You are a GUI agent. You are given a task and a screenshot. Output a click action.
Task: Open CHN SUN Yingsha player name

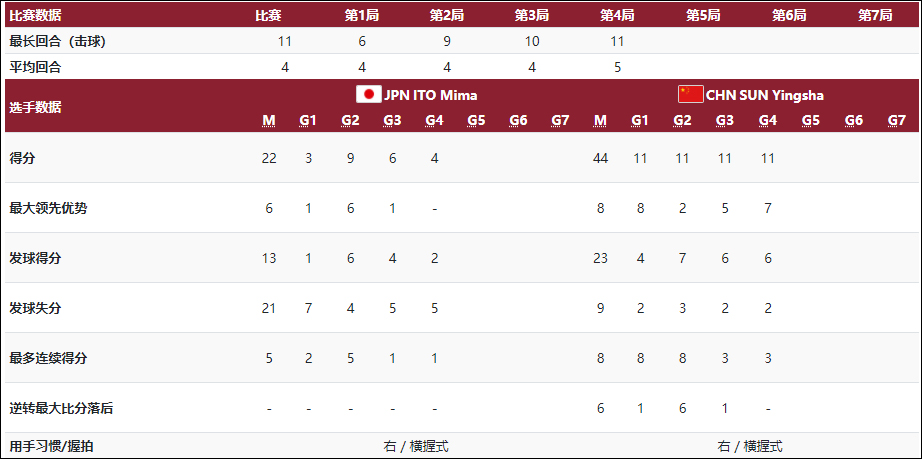point(765,95)
